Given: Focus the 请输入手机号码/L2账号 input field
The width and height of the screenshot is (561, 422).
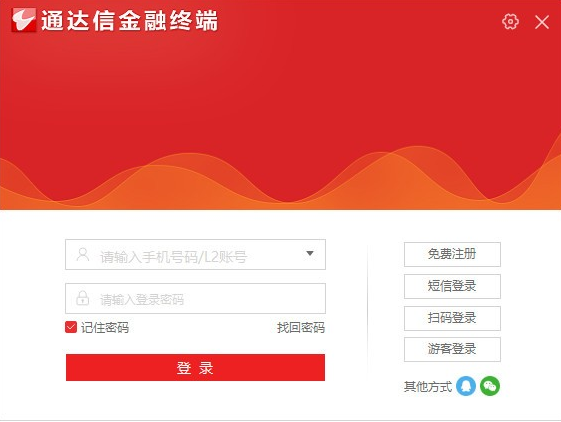Looking at the screenshot, I should pos(195,254).
